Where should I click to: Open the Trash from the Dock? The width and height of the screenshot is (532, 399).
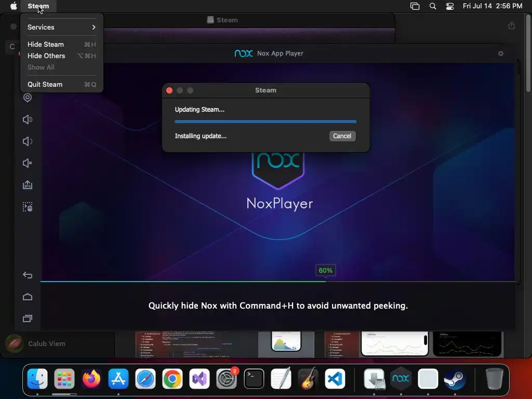495,379
